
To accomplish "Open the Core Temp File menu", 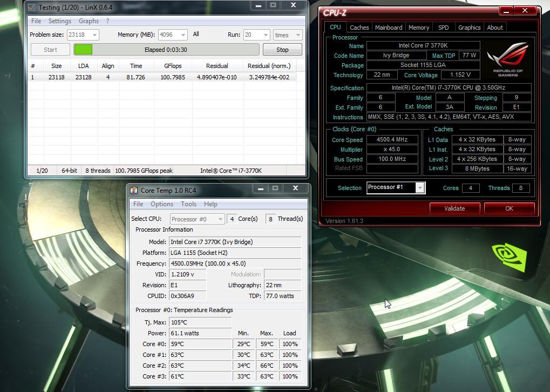I will coord(138,204).
